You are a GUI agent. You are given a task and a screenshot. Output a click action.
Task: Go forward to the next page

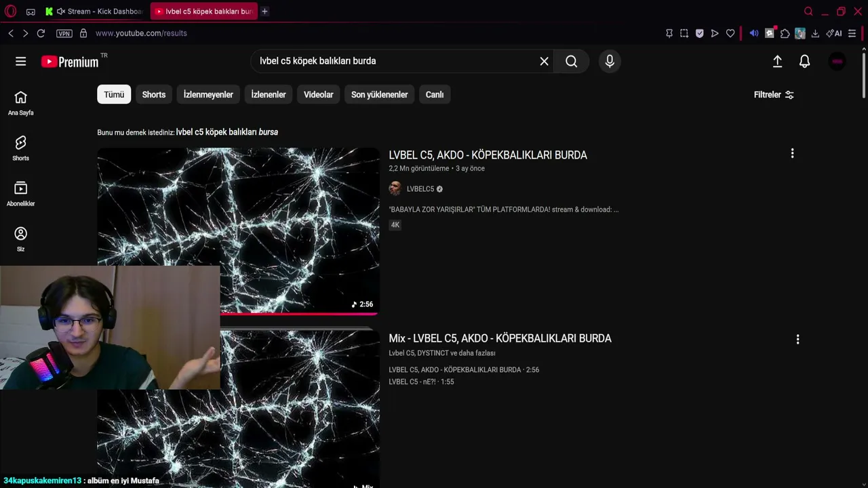click(25, 33)
